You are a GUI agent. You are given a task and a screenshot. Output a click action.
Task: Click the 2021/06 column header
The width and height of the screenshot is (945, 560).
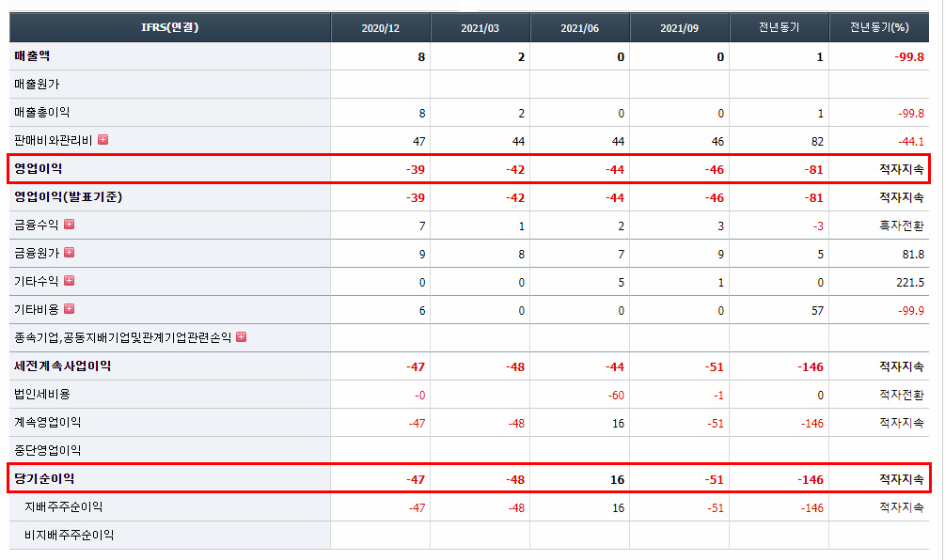pos(580,27)
